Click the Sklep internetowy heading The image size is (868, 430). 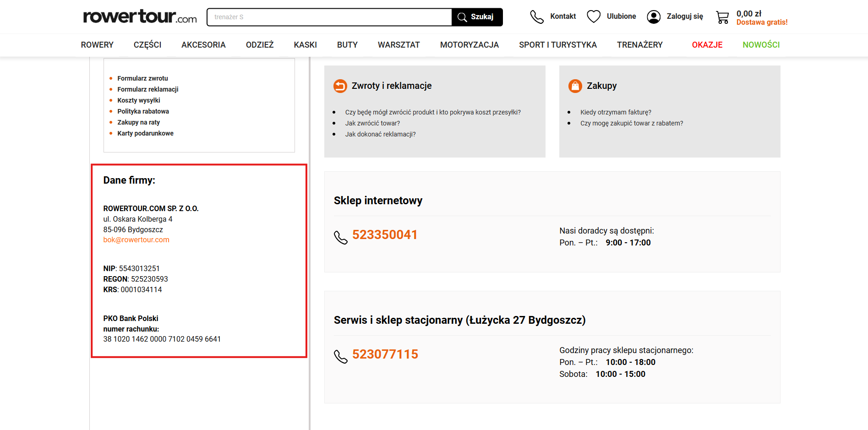point(378,201)
